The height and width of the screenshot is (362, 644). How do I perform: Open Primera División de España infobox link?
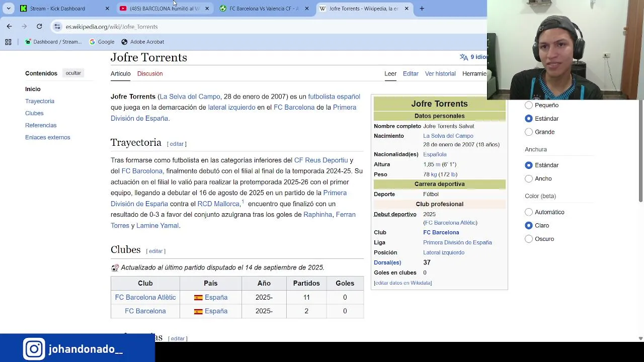(457, 242)
